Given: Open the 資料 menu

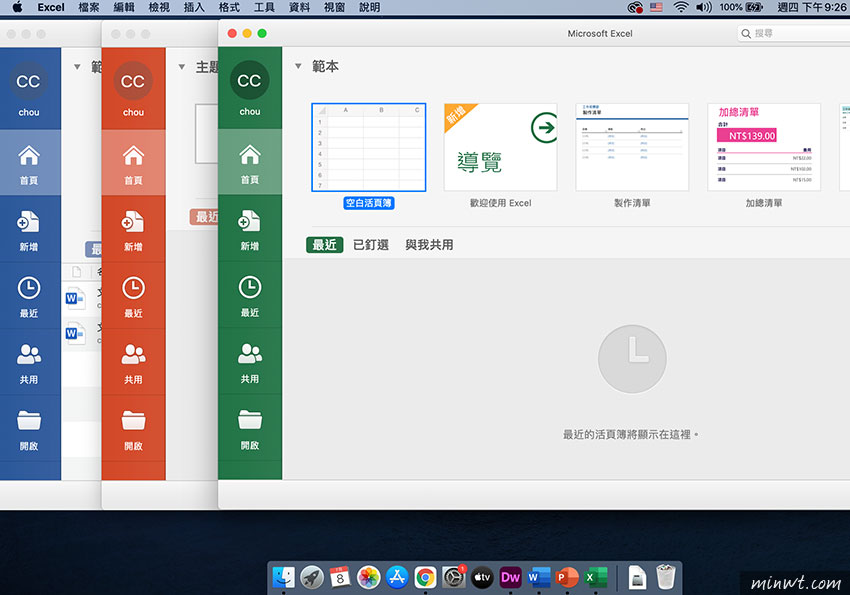Looking at the screenshot, I should tap(299, 7).
